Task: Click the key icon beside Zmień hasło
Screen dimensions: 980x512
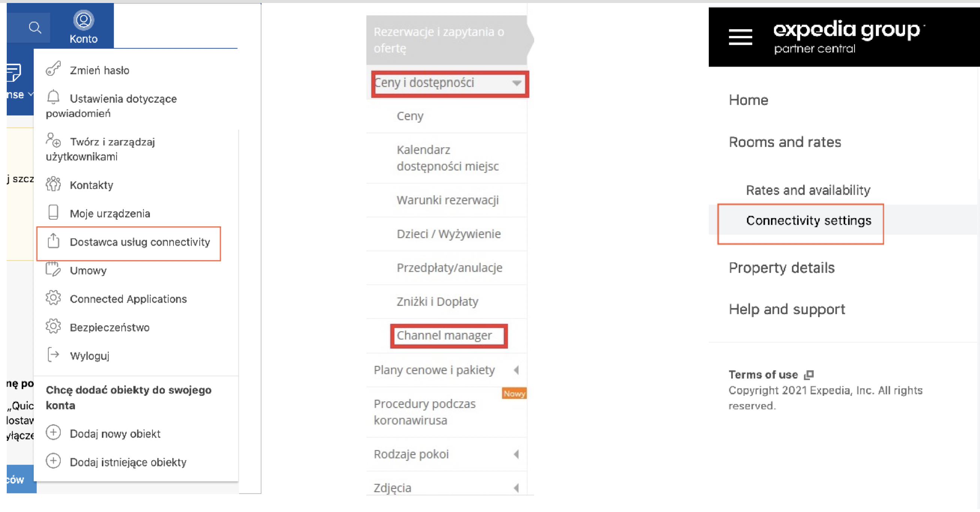Action: 53,69
